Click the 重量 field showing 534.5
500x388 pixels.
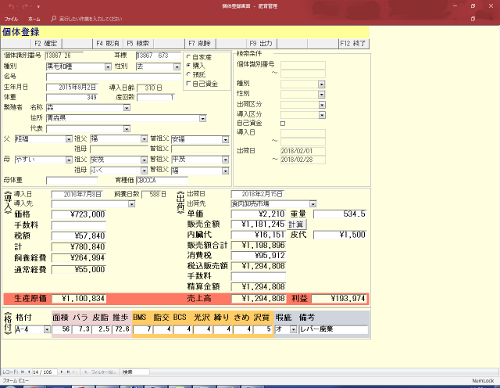pos(340,214)
